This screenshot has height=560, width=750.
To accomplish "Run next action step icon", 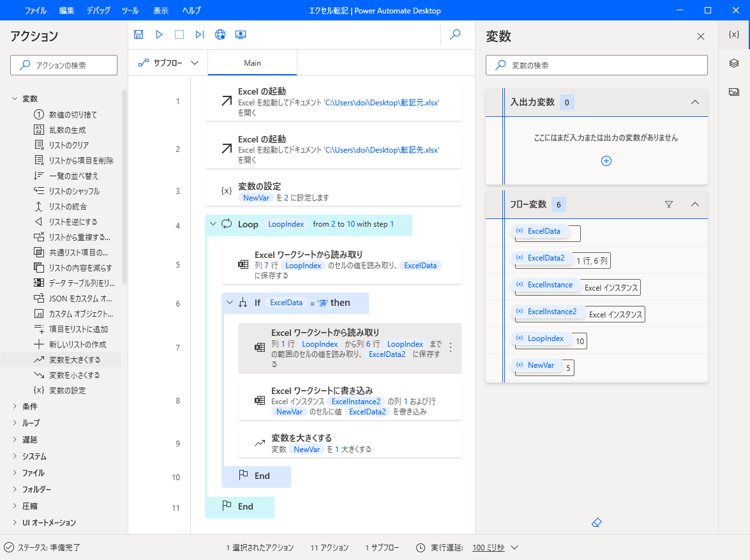I will coord(200,34).
